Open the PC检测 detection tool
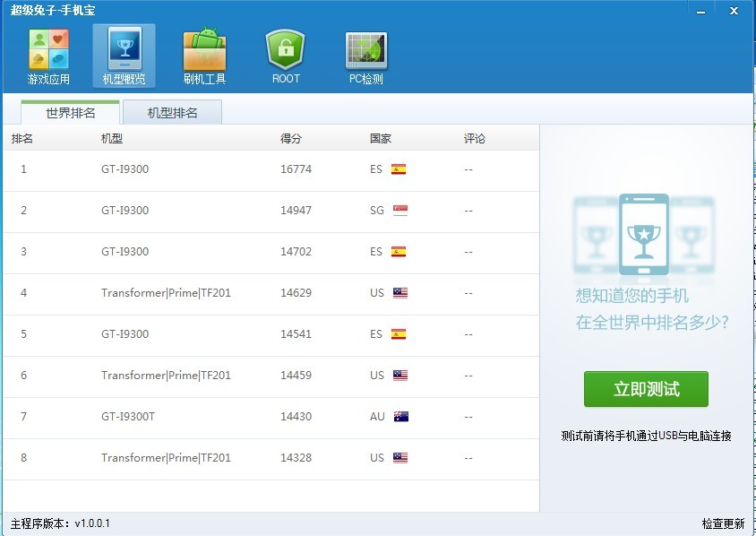Image resolution: width=756 pixels, height=536 pixels. coord(365,56)
